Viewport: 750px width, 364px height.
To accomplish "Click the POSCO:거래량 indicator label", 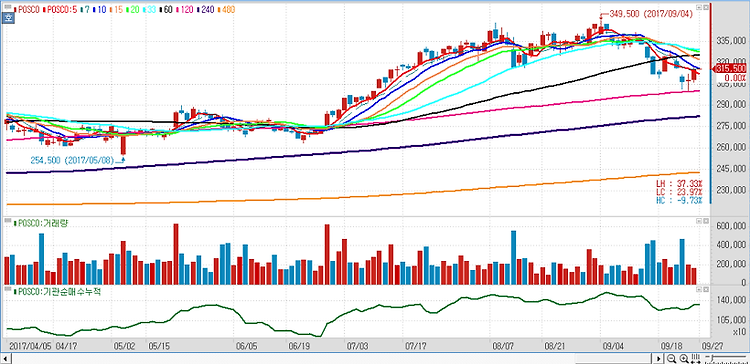I will [41, 223].
